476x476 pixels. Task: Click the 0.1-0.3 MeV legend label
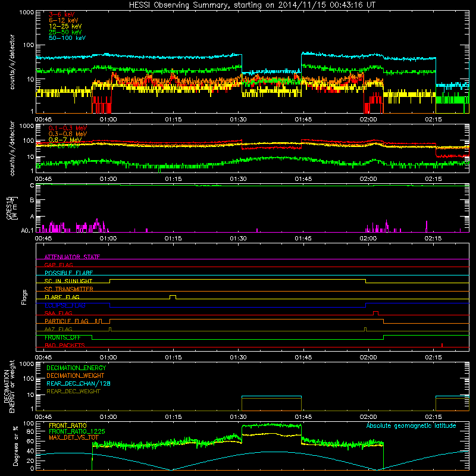point(68,128)
